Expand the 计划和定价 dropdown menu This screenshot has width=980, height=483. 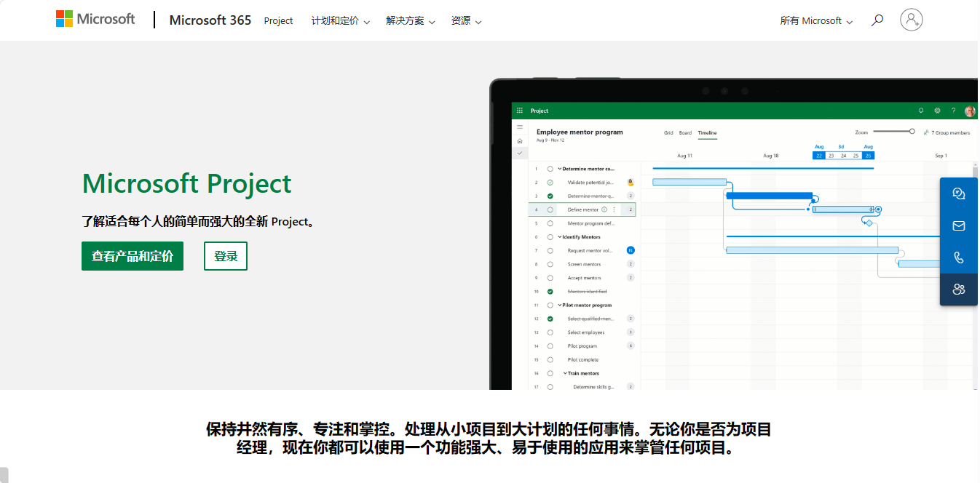341,21
